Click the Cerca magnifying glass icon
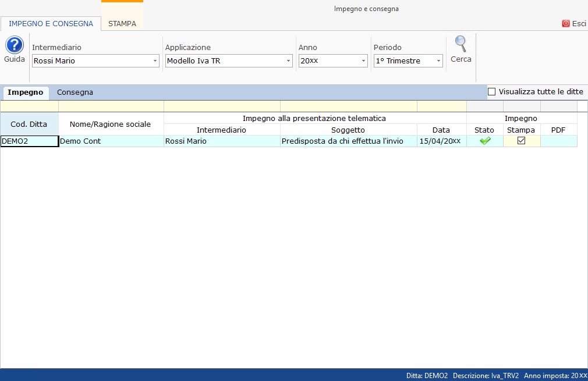 tap(461, 45)
